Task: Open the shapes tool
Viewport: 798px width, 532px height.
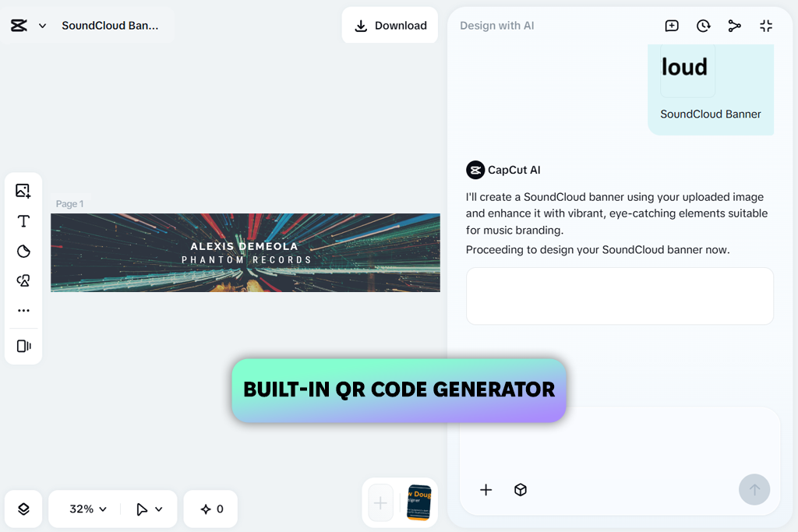Action: [x=23, y=280]
